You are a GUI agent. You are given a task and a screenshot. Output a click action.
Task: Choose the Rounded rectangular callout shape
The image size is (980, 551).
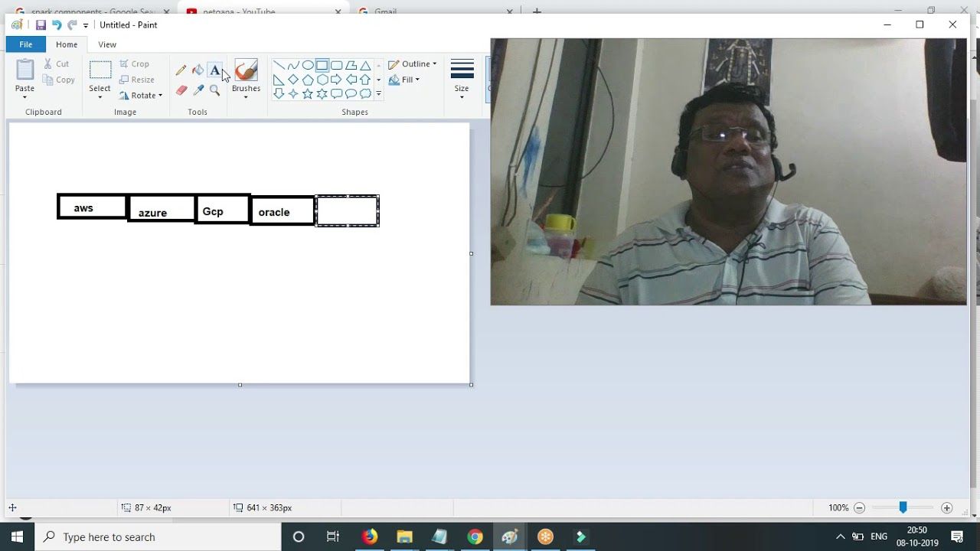[x=337, y=94]
